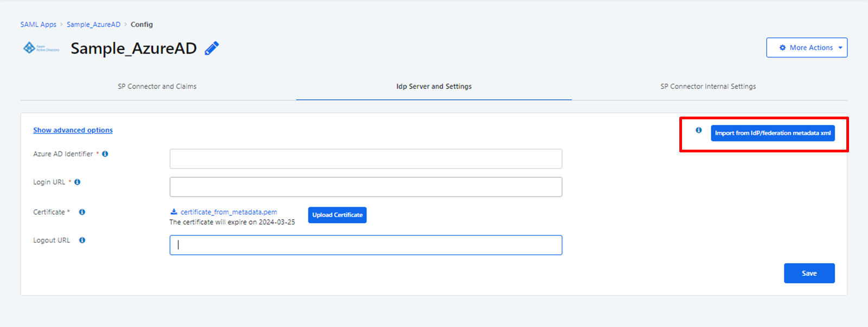868x327 pixels.
Task: Expand Show advanced options
Action: coord(73,130)
